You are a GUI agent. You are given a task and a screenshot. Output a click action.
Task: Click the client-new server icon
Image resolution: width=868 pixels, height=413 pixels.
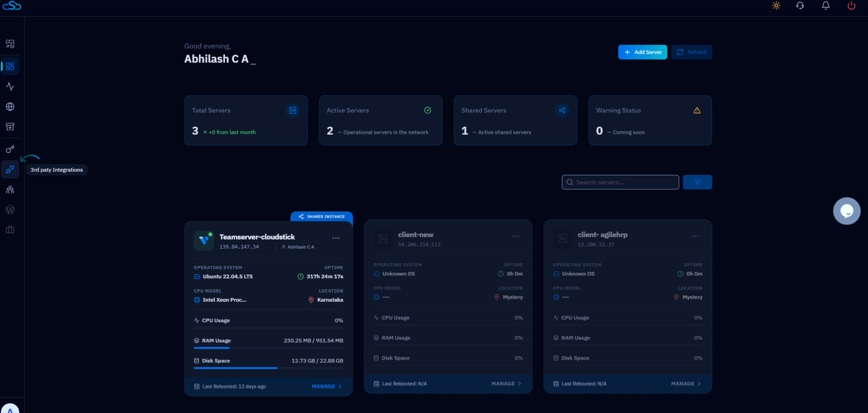click(x=383, y=238)
